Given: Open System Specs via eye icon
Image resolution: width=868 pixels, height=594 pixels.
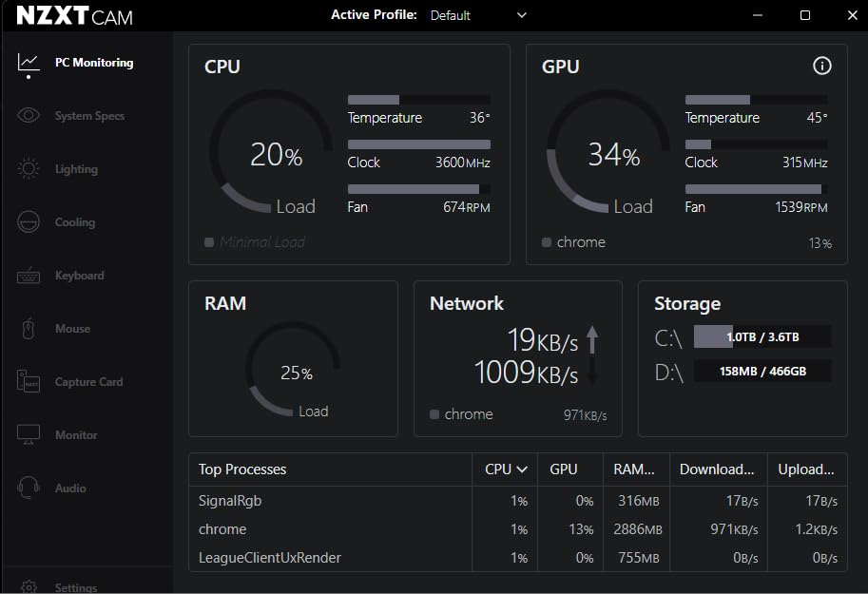Looking at the screenshot, I should click(x=29, y=116).
